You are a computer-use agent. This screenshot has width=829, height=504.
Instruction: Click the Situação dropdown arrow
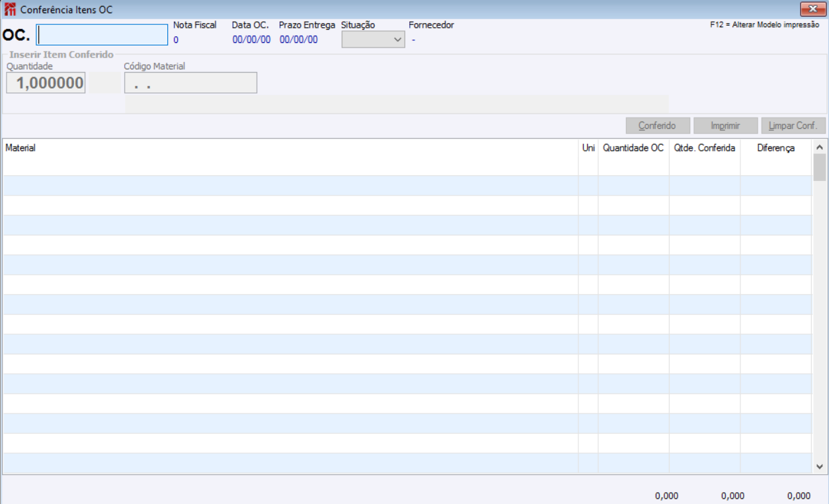coord(397,40)
